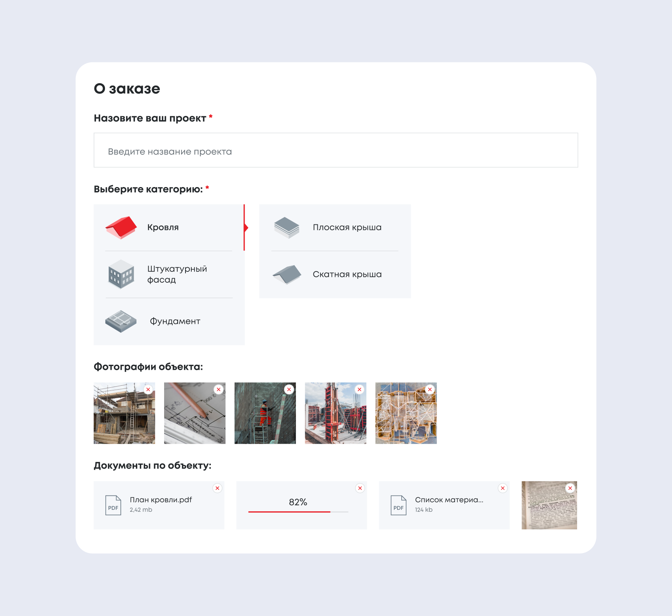The image size is (672, 616).
Task: Click the PDF icon of Список материа... file
Action: [399, 505]
